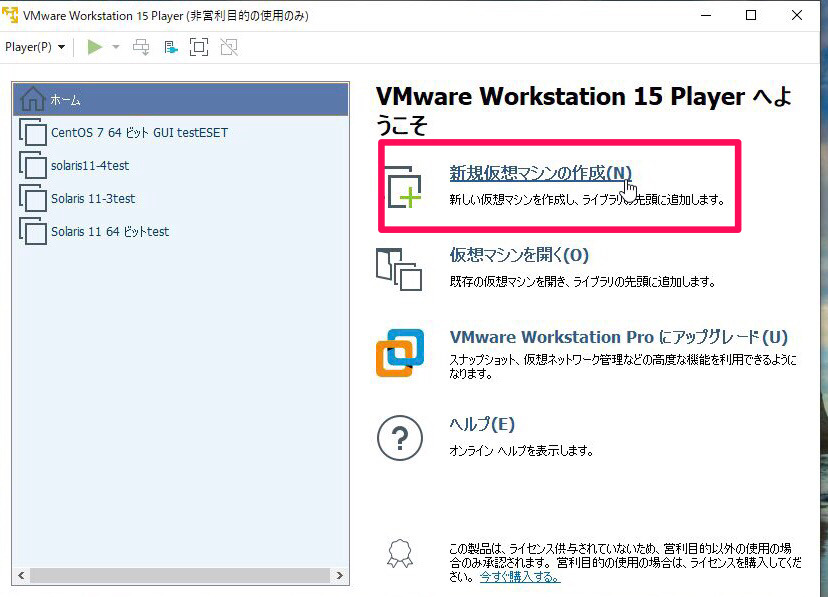Click the CentOS 7 VM icon
The height and width of the screenshot is (597, 828).
coord(33,132)
